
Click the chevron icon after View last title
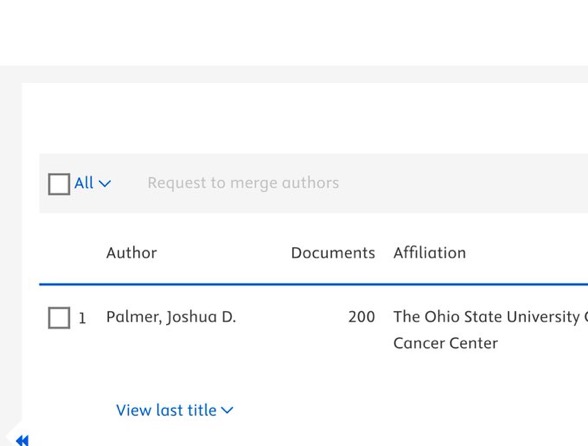pyautogui.click(x=227, y=410)
